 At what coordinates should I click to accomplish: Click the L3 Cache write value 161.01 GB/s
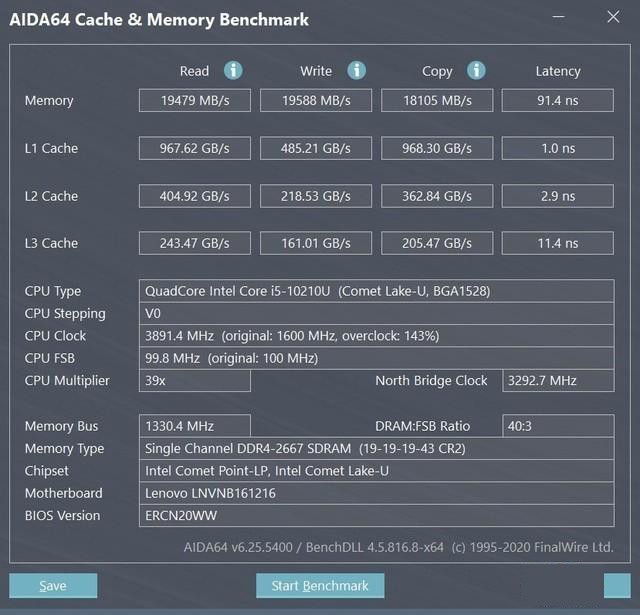pyautogui.click(x=316, y=243)
